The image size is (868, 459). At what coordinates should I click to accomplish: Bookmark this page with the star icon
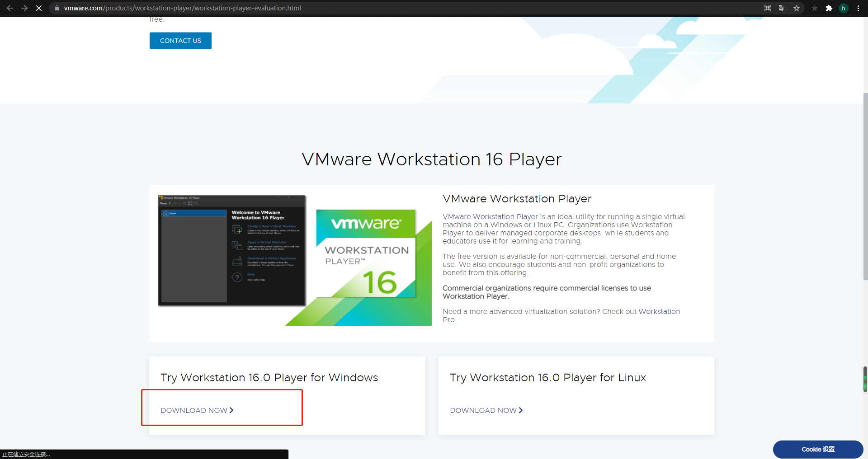797,8
